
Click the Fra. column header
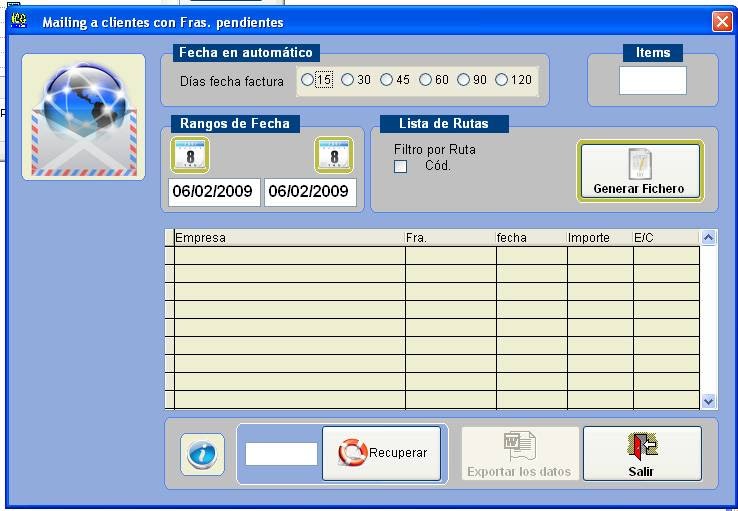coord(450,238)
